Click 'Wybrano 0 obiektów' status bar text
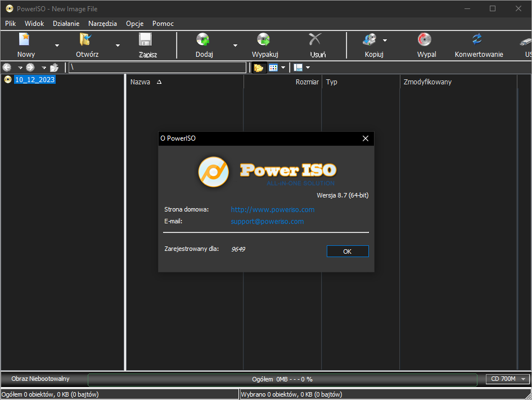Image resolution: width=532 pixels, height=400 pixels. [291, 394]
